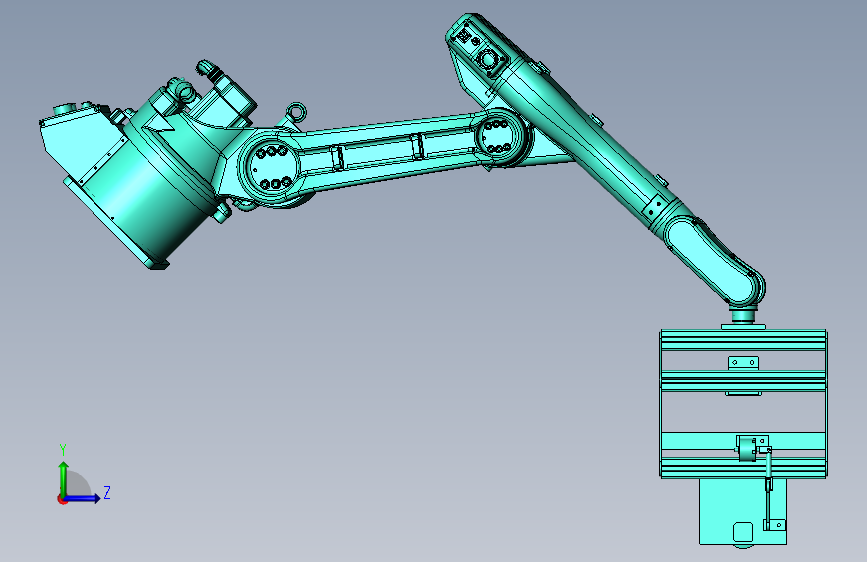This screenshot has height=562, width=867.
Task: Select the elbow joint bolt circle cover
Action: coord(498,137)
